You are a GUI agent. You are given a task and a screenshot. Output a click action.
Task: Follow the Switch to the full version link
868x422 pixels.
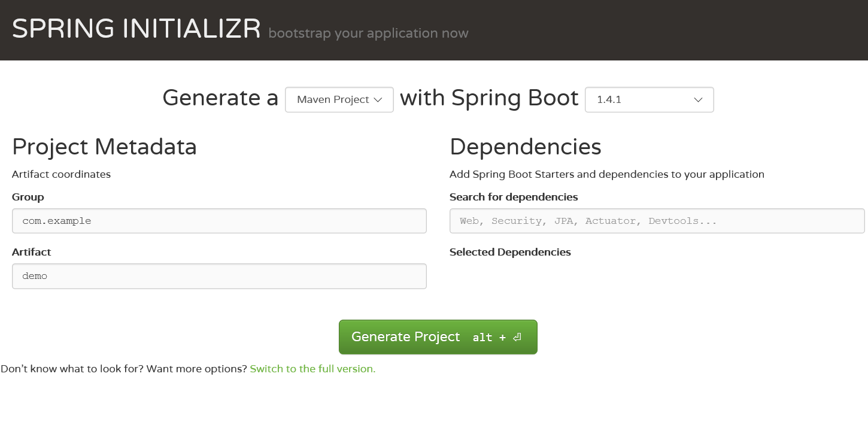[312, 369]
